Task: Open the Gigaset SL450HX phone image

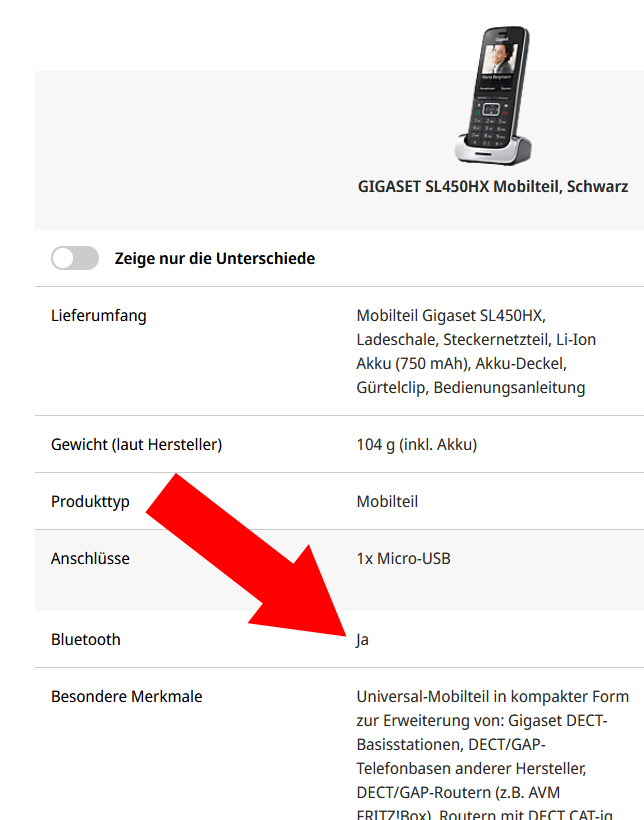Action: click(493, 96)
